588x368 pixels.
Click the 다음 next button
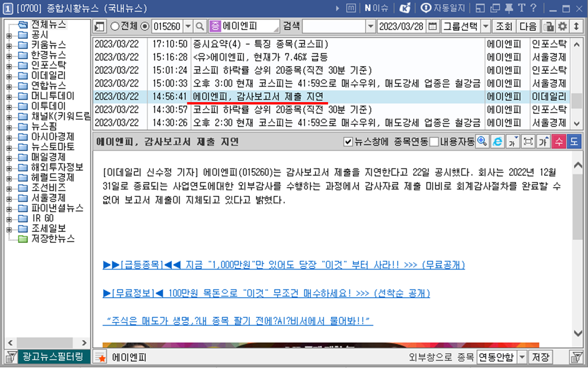(528, 26)
